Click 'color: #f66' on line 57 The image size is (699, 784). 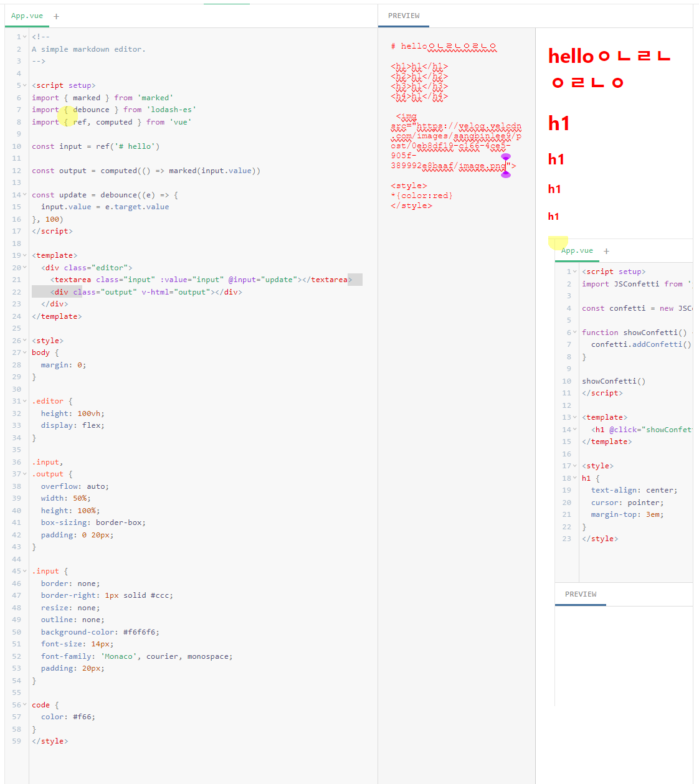tap(68, 717)
